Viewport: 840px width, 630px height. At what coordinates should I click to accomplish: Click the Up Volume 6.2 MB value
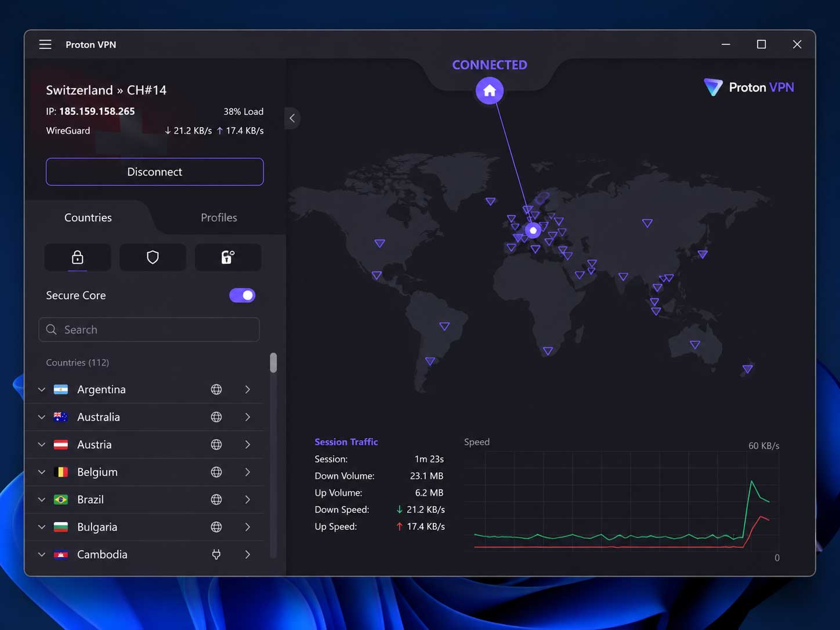429,493
